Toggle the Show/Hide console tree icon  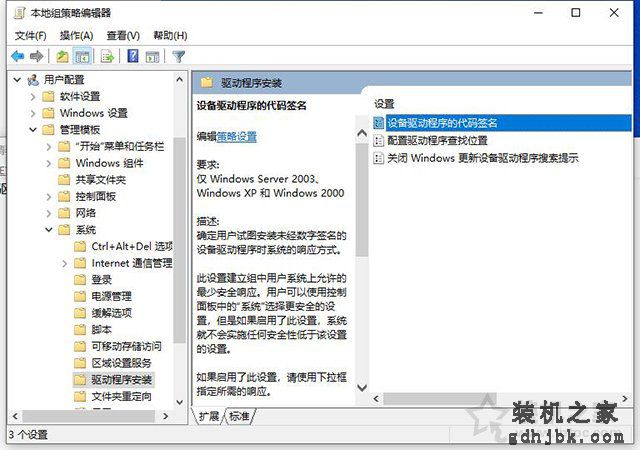[x=82, y=56]
